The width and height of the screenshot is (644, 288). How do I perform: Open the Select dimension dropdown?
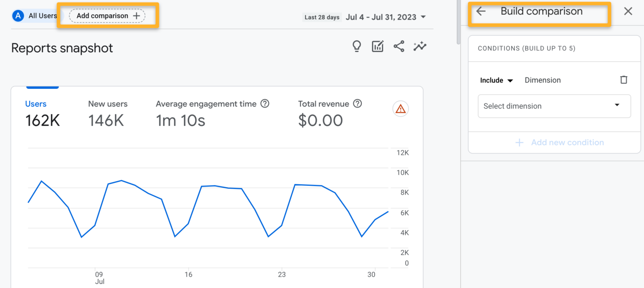tap(554, 106)
